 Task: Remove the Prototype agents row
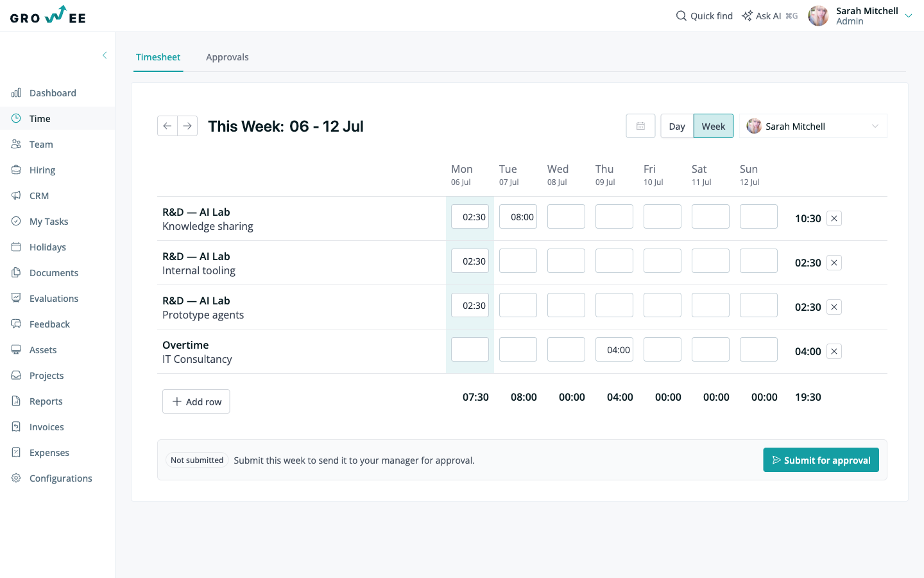click(x=834, y=307)
